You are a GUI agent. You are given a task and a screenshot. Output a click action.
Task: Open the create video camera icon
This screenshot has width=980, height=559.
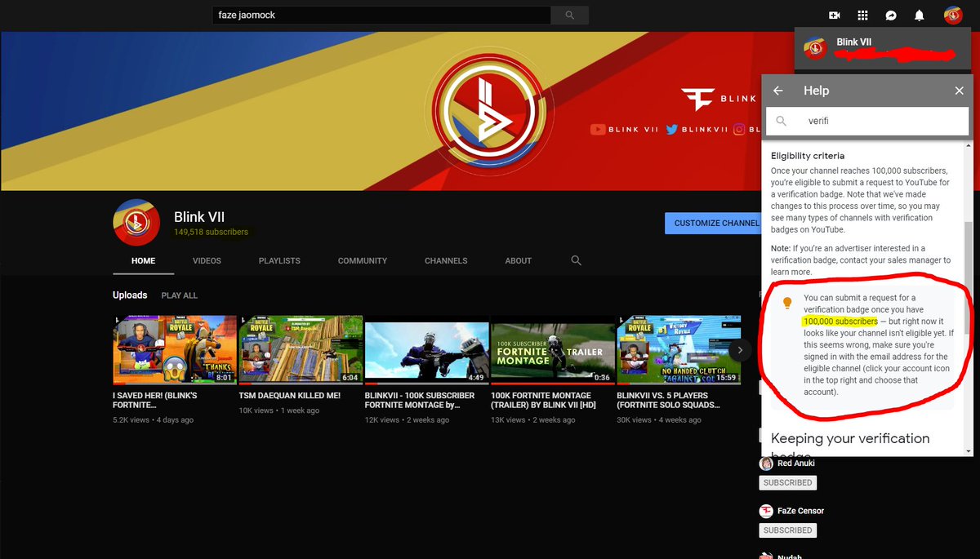pos(835,16)
